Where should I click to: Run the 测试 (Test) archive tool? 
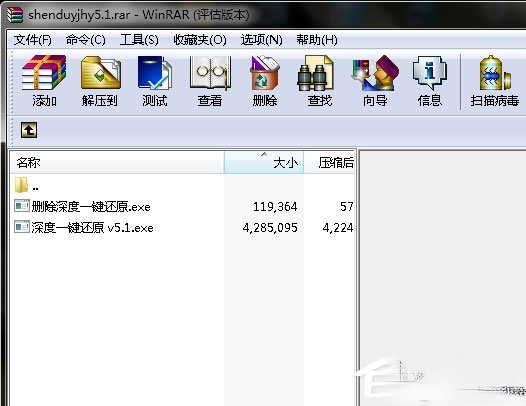154,73
